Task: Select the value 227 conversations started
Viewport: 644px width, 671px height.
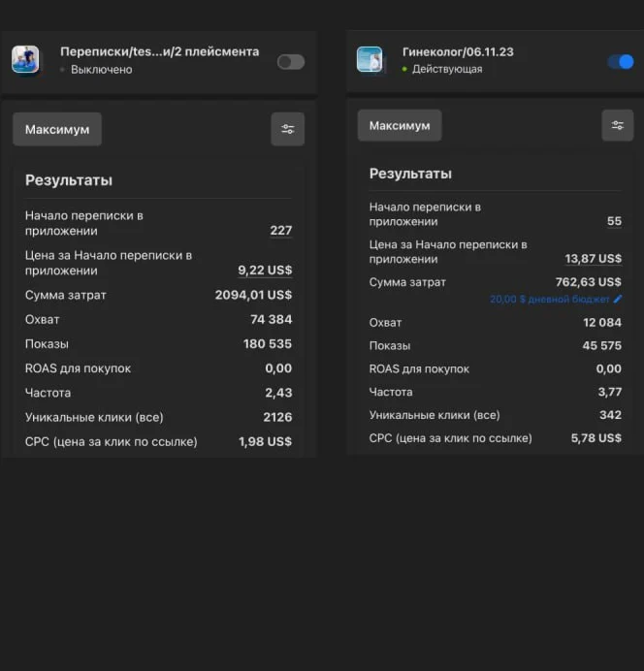Action: click(281, 230)
